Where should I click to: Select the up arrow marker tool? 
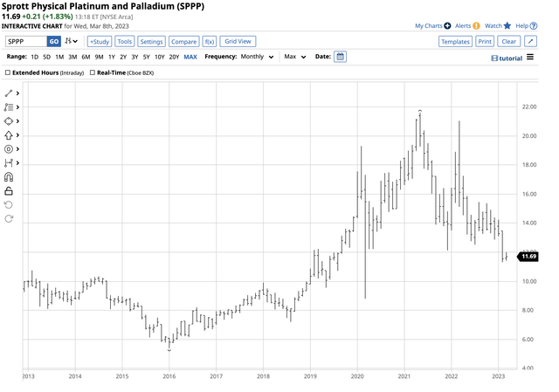pos(9,135)
